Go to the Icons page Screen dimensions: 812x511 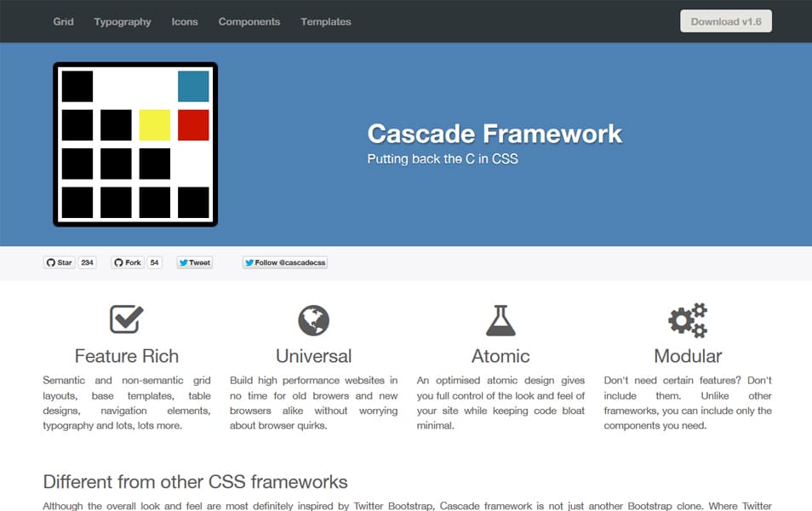click(185, 22)
